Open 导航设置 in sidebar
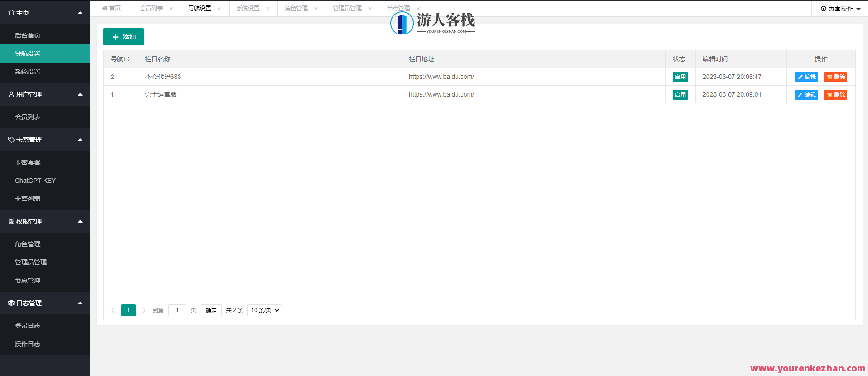 point(45,54)
